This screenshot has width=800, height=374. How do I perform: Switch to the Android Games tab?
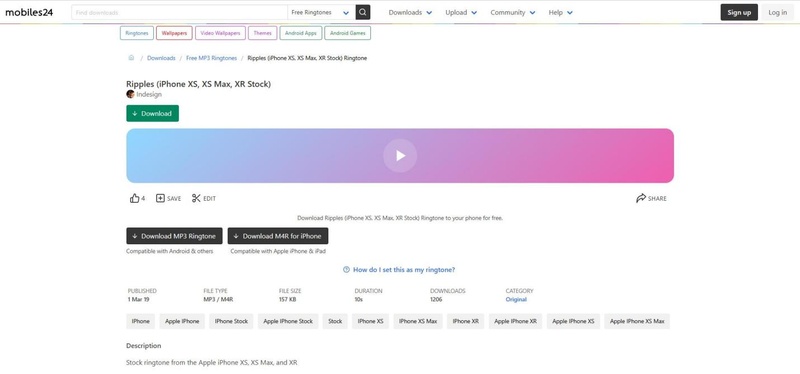click(347, 33)
